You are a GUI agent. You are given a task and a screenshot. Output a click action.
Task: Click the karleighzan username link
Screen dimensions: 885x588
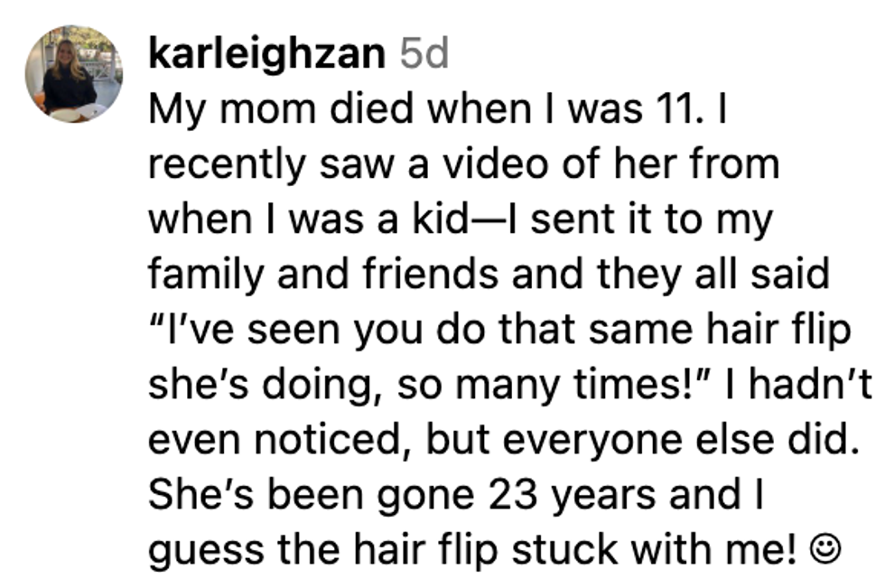[x=266, y=54]
